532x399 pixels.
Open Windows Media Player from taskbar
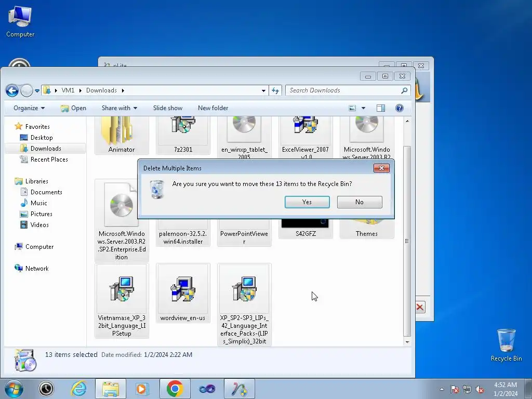[x=142, y=389]
